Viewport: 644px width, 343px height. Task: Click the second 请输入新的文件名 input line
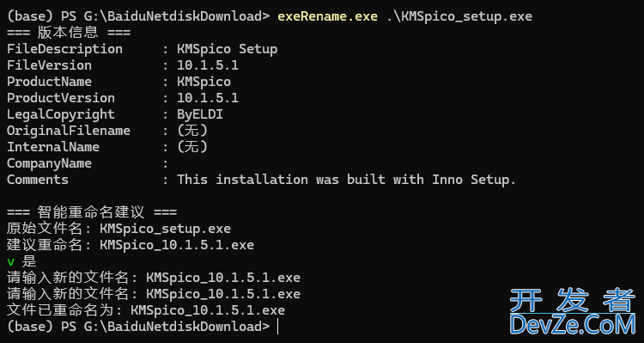click(154, 294)
